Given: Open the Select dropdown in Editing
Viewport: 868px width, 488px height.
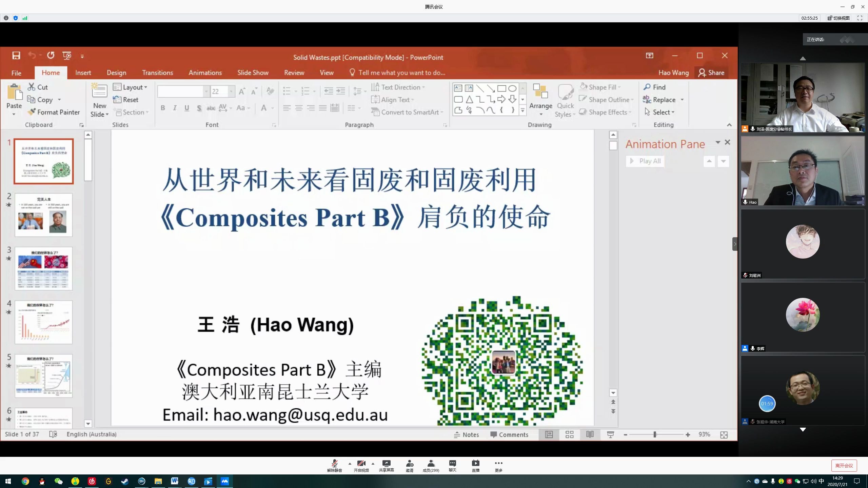Looking at the screenshot, I should pos(659,112).
